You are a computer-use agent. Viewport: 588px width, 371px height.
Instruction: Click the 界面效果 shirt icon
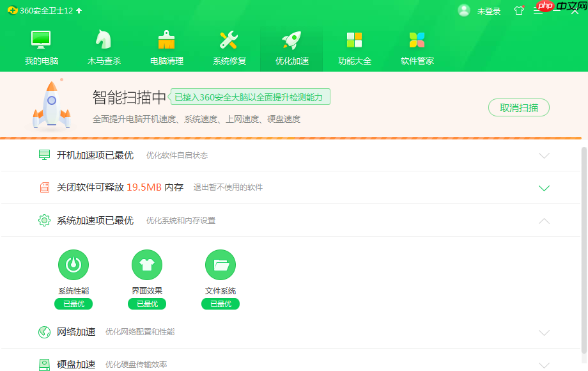(147, 265)
